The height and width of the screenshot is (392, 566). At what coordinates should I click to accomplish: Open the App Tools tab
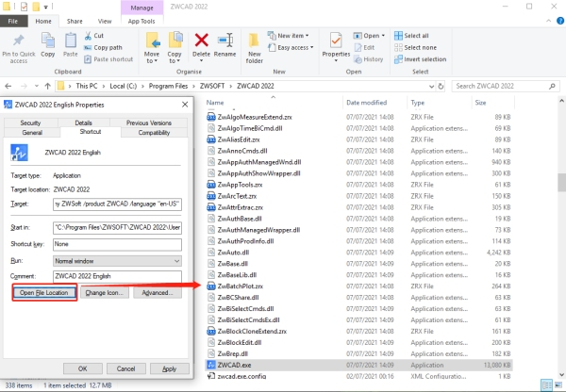pyautogui.click(x=141, y=22)
